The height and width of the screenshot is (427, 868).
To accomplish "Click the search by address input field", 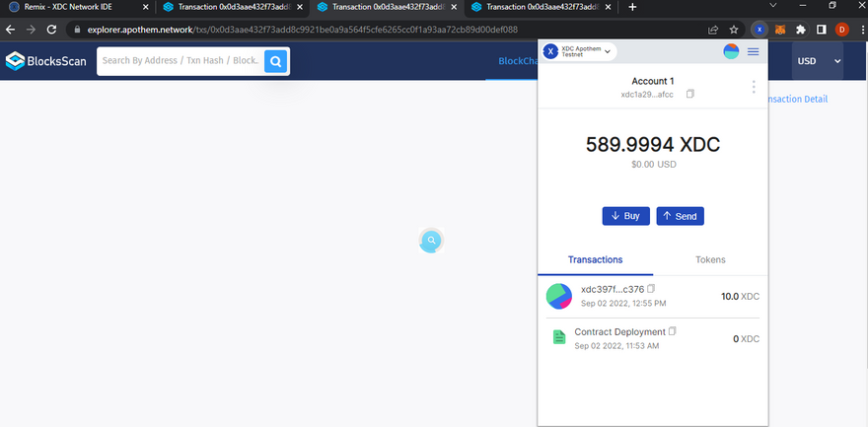I will (180, 61).
